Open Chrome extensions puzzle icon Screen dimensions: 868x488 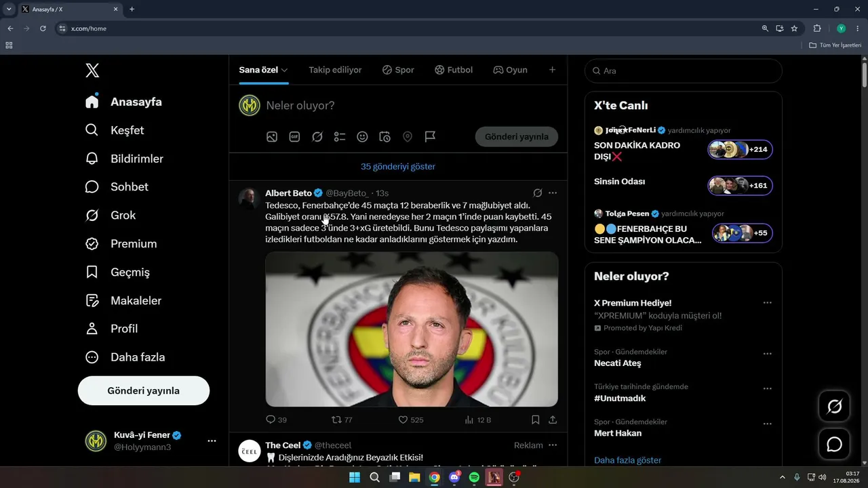[817, 28]
